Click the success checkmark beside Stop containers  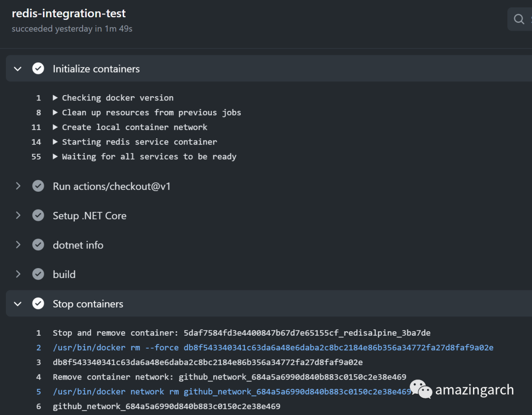coord(38,304)
